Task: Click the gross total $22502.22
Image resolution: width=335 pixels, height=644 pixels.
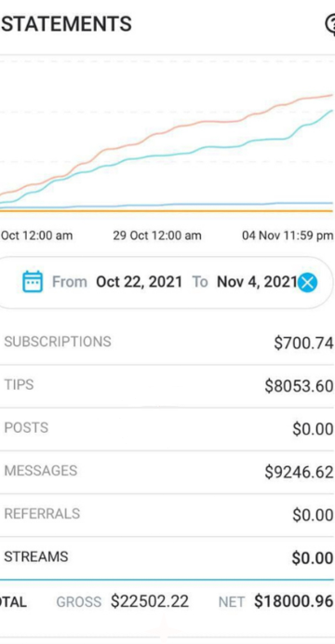Action: [x=150, y=602]
